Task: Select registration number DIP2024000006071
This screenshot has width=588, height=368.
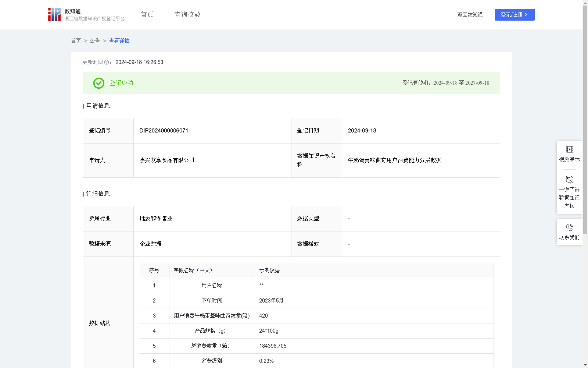Action: 164,131
